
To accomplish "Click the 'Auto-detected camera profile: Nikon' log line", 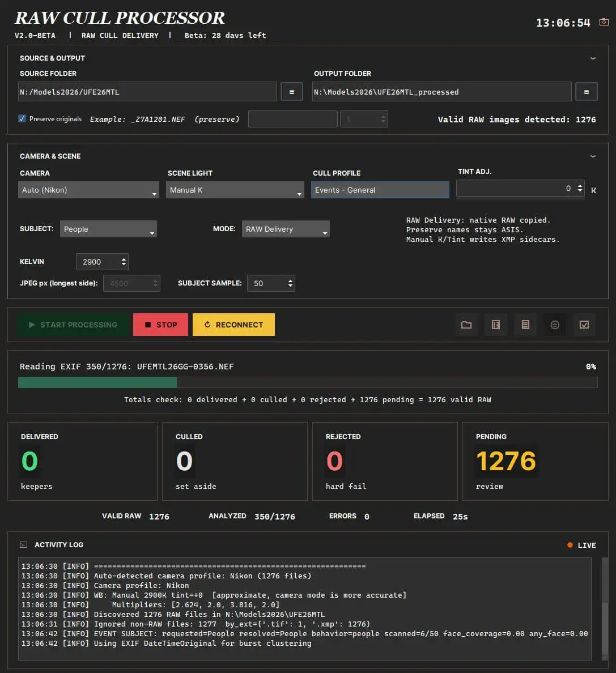I will [166, 576].
